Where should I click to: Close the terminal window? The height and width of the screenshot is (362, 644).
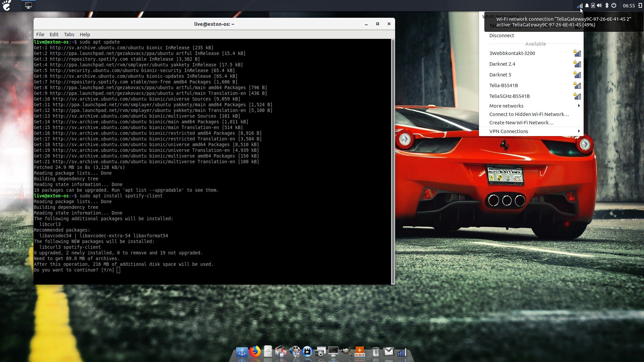(x=389, y=24)
